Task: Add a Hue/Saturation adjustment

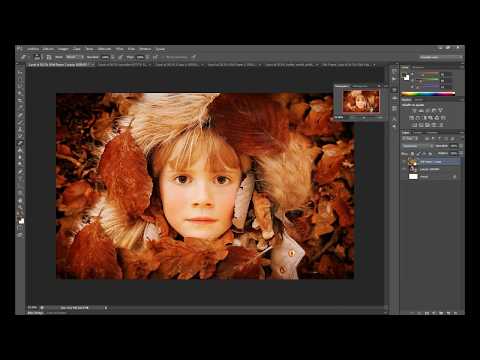Action: 412,118
